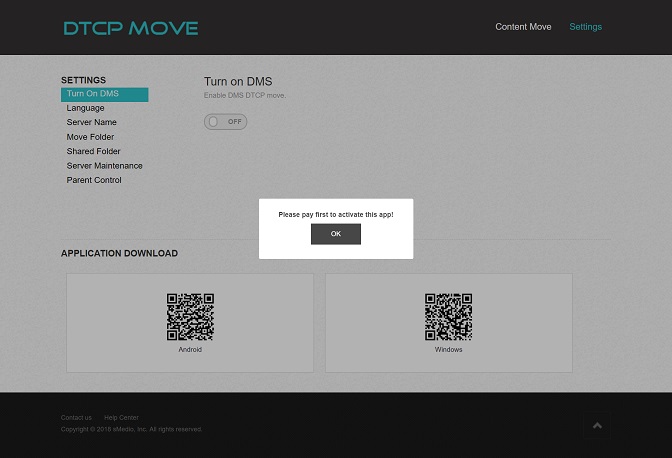Select Move Folder in settings list
Screen dimensions: 672x458
[x=90, y=137]
